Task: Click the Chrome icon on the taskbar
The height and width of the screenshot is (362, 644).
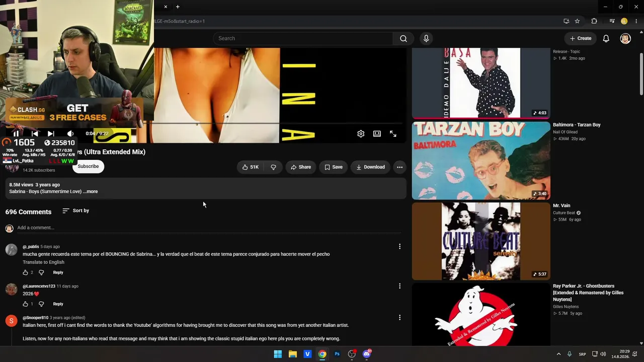Action: (x=322, y=354)
